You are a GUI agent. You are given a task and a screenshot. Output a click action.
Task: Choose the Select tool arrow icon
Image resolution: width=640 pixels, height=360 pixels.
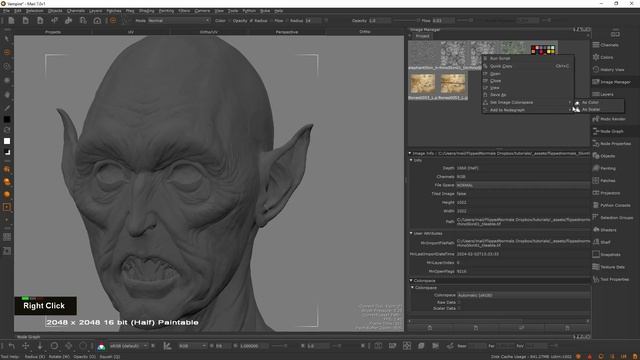(7, 39)
